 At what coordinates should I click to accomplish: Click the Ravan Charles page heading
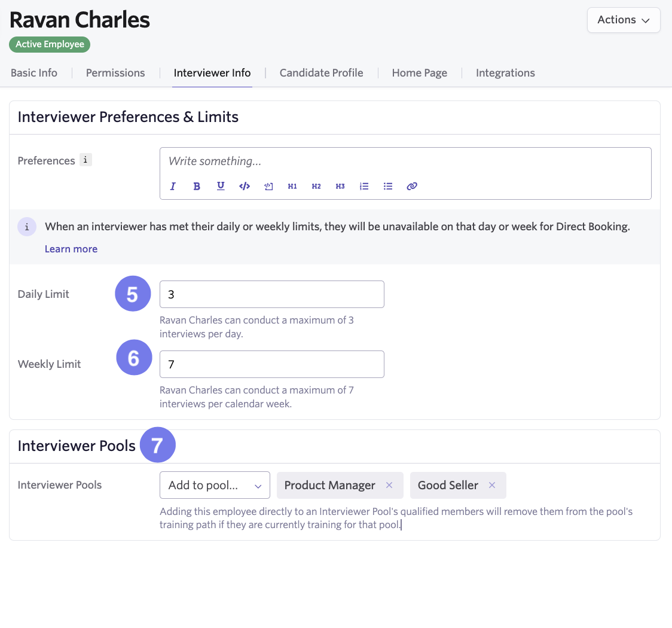(80, 20)
